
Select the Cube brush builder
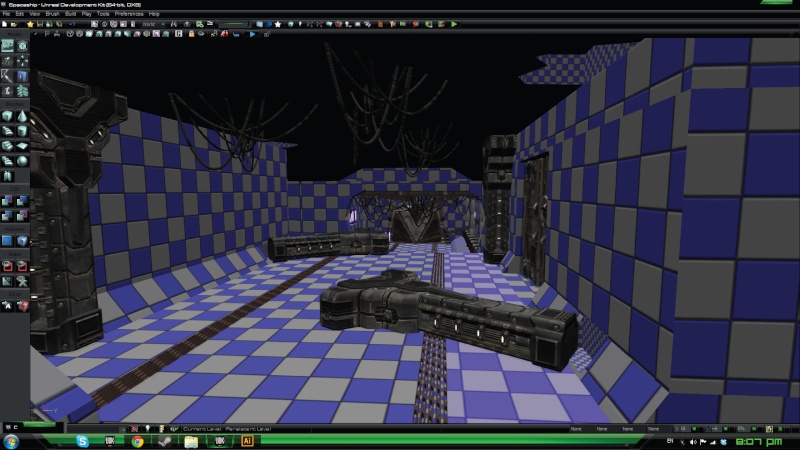point(7,116)
